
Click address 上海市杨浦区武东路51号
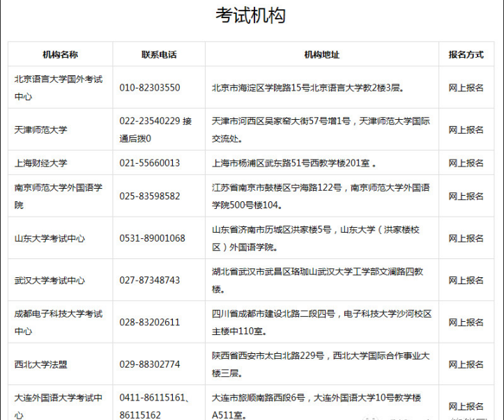click(261, 163)
